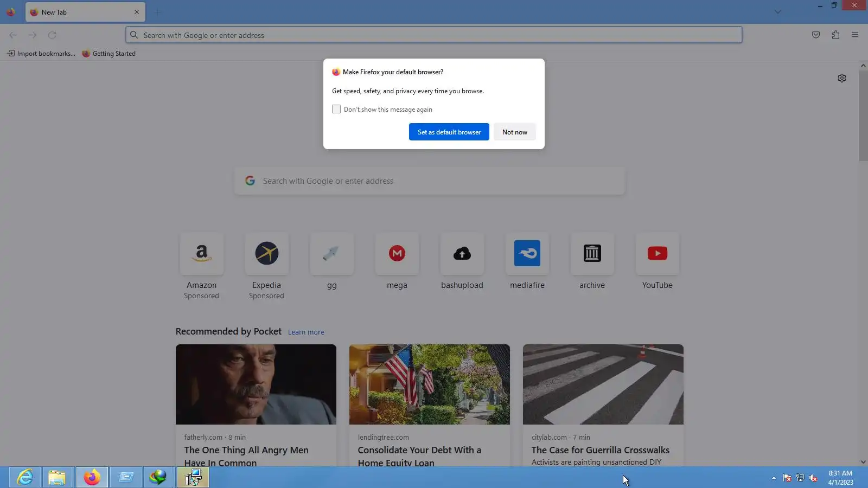Click the page scrollbar up arrow
Screen dimensions: 868x488
(x=863, y=66)
